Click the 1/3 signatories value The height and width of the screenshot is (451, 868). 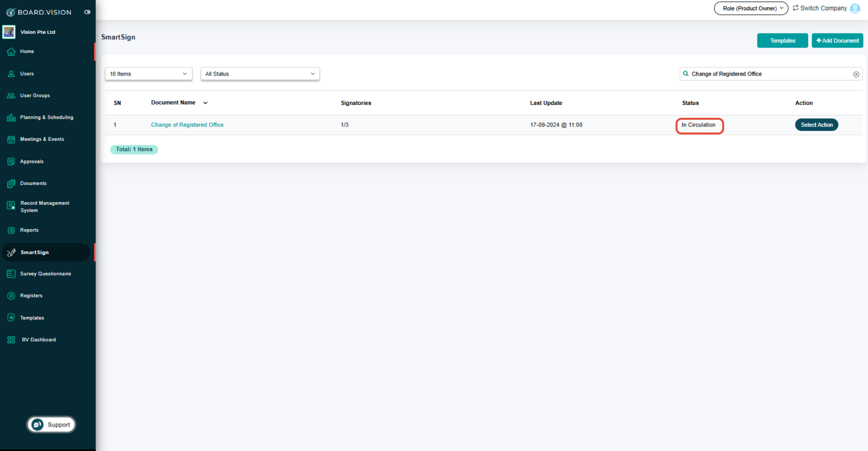click(345, 125)
